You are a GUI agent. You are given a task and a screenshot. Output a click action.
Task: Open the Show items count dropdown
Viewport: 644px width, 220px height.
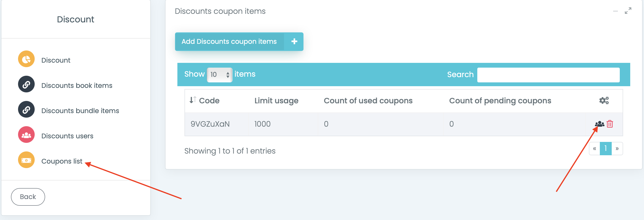(x=219, y=75)
